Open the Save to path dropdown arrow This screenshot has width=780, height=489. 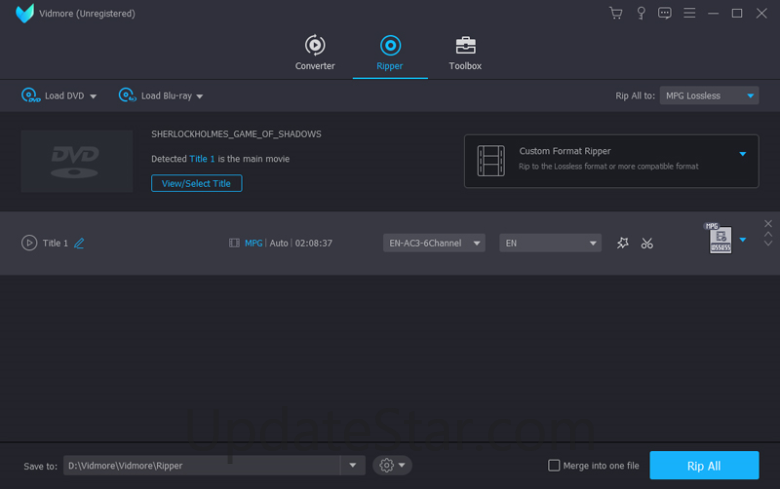353,465
